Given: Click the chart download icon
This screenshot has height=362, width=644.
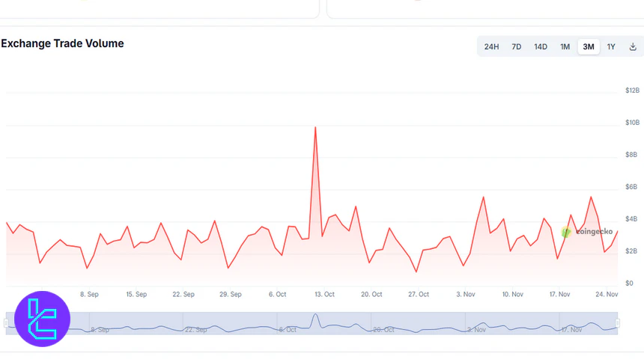Looking at the screenshot, I should pyautogui.click(x=633, y=47).
